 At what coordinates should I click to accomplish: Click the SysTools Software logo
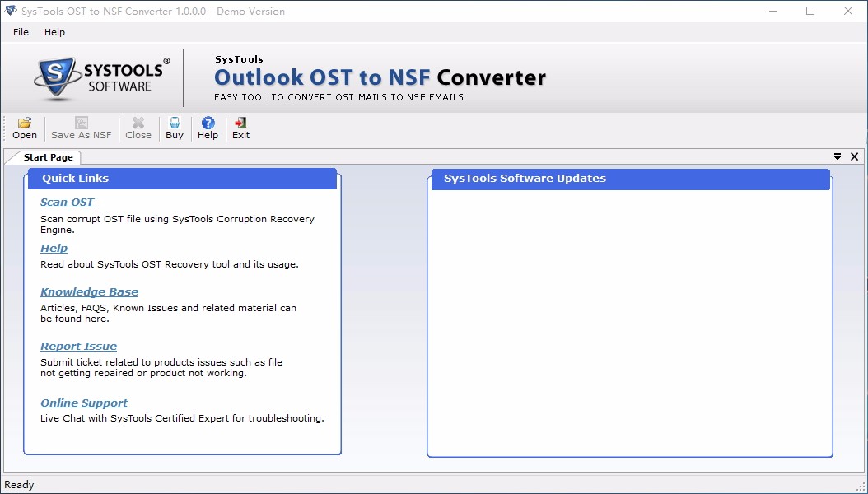tap(101, 78)
